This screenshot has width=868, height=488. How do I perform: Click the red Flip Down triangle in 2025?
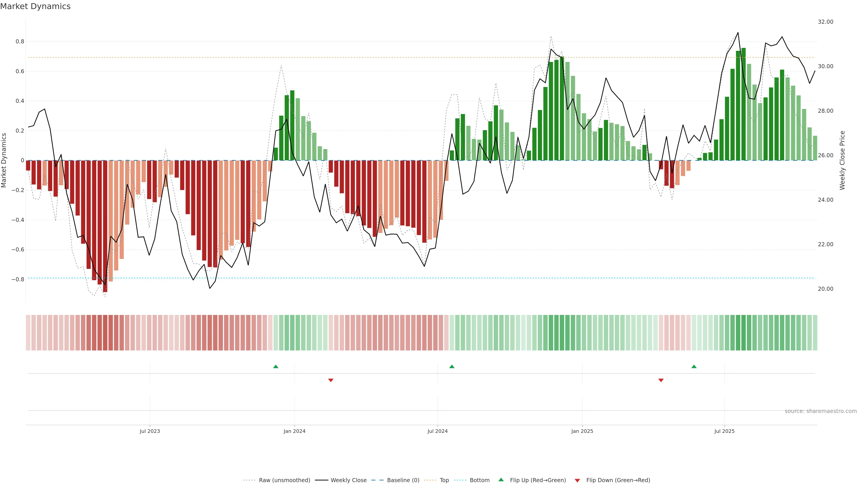[x=661, y=380]
